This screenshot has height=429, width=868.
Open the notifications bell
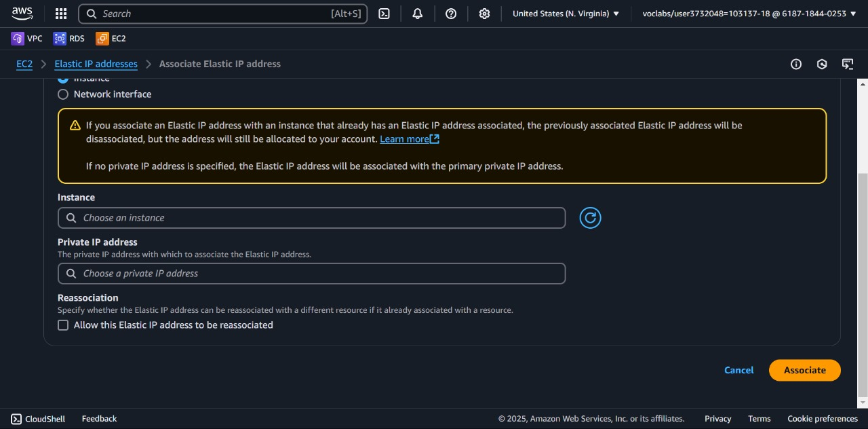(418, 14)
